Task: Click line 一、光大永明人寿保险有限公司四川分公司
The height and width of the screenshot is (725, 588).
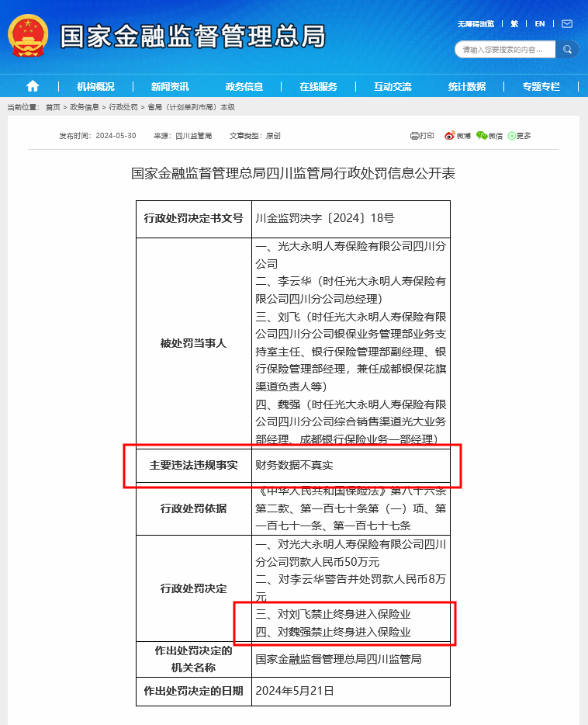Action: (x=351, y=255)
